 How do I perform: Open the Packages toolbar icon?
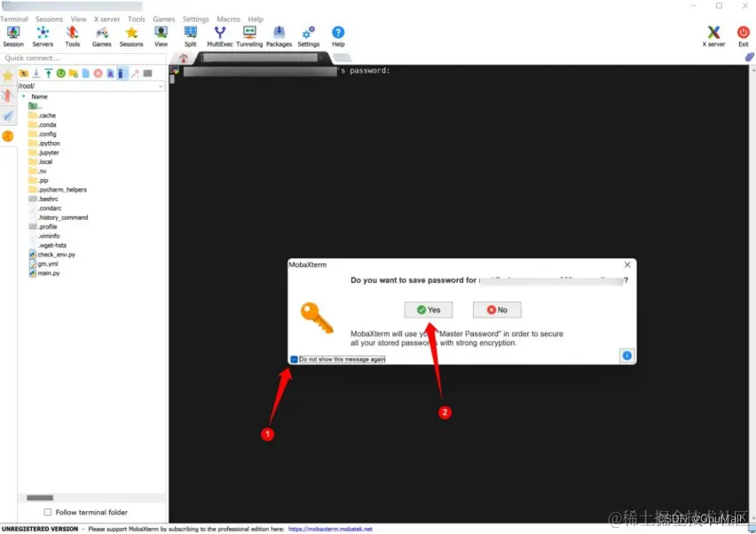279,36
